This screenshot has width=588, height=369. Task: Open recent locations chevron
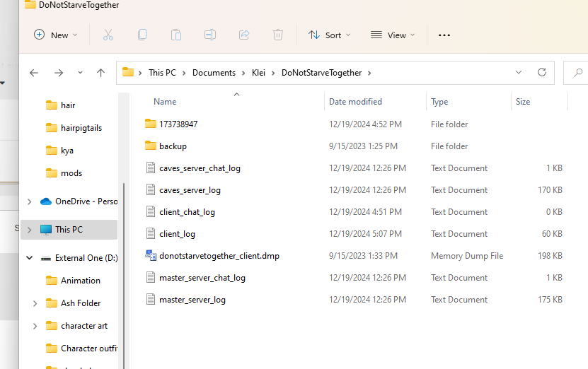point(80,73)
